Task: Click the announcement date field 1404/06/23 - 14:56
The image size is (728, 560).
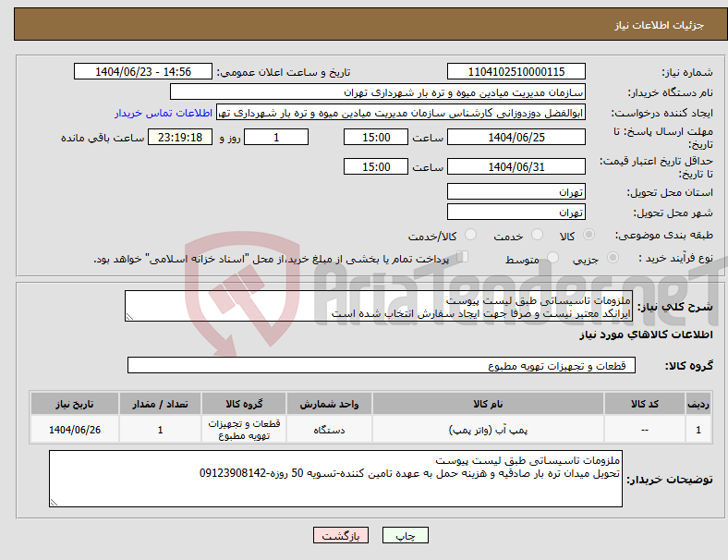Action: pyautogui.click(x=143, y=71)
